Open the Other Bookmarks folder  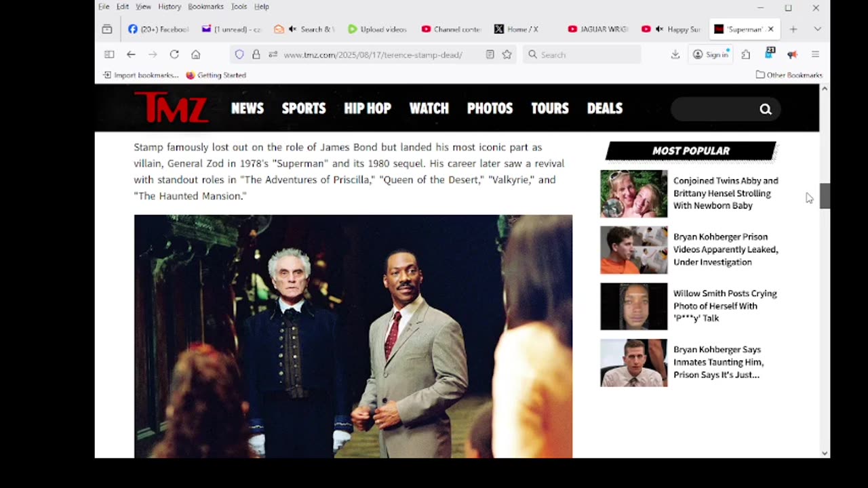pos(789,75)
